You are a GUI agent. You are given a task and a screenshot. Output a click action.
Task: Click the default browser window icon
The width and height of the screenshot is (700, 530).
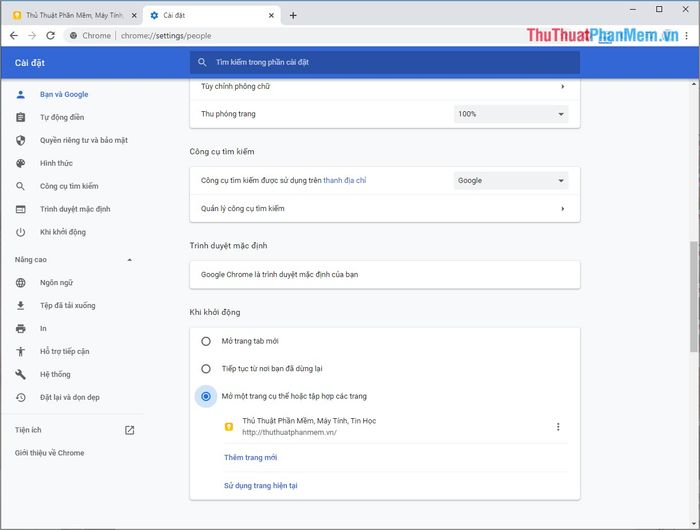coord(21,209)
